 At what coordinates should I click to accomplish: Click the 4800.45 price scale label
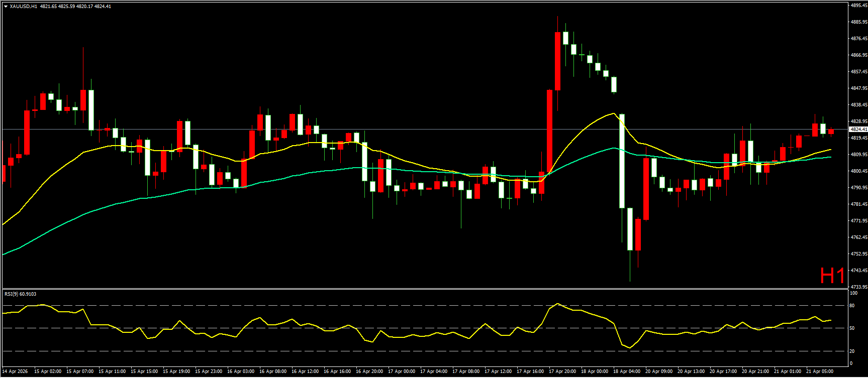(x=858, y=171)
